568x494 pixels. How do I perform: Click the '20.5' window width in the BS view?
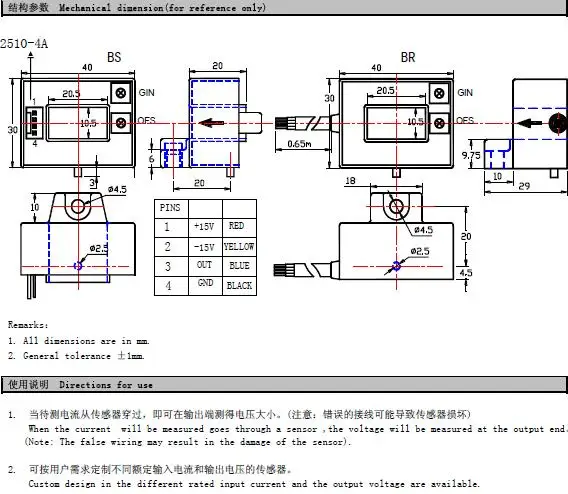point(71,94)
